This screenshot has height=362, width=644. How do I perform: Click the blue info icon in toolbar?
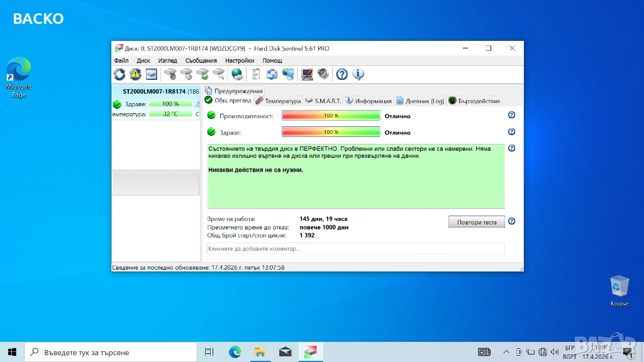(x=358, y=74)
